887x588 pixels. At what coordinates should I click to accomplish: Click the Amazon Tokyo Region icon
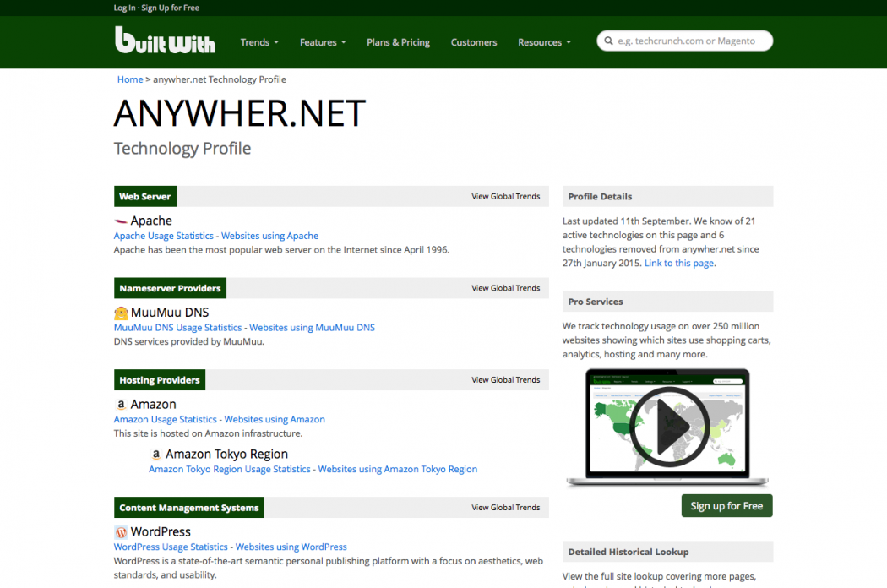click(x=156, y=454)
